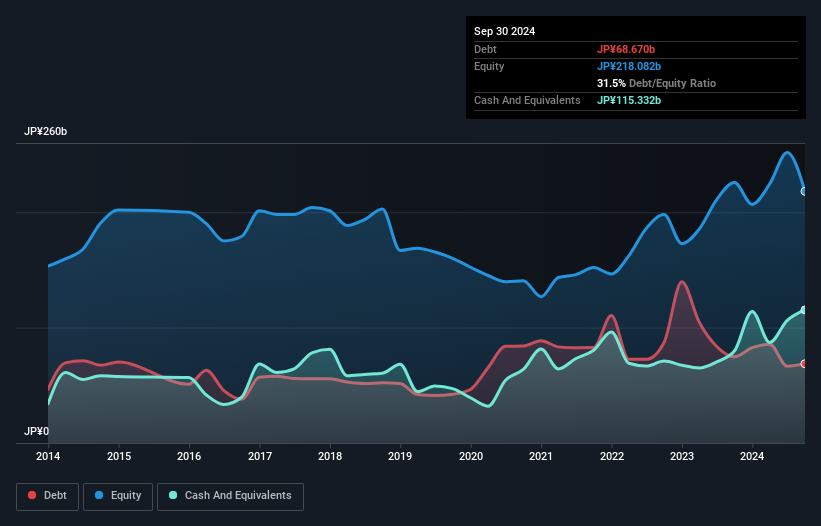Click the 2014 x-axis label
821x526 pixels.
[48, 456]
